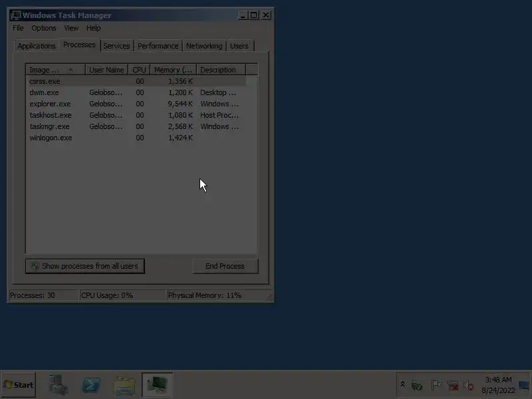Click the Action Center flag icon
The height and width of the screenshot is (399, 532).
pos(436,385)
